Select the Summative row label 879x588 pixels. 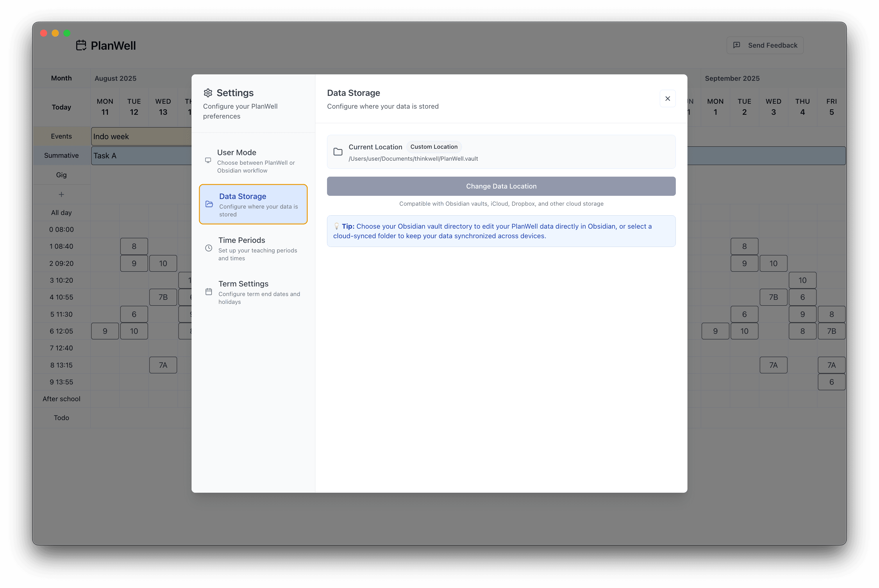click(x=61, y=155)
